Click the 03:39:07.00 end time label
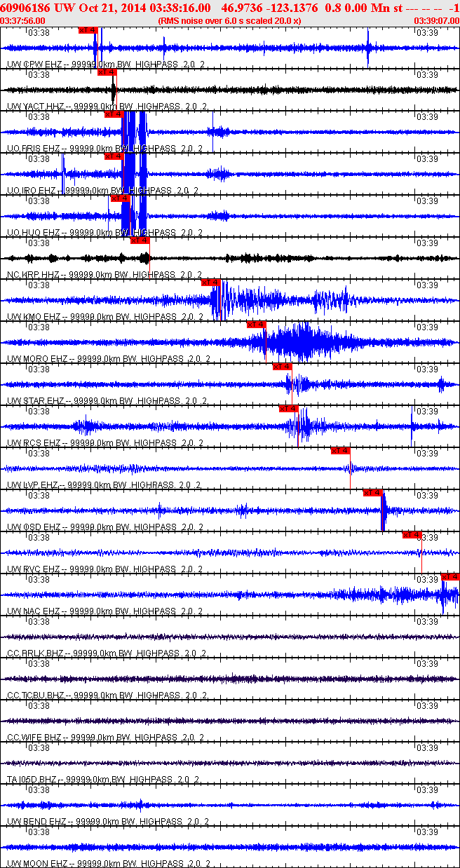 click(x=436, y=20)
